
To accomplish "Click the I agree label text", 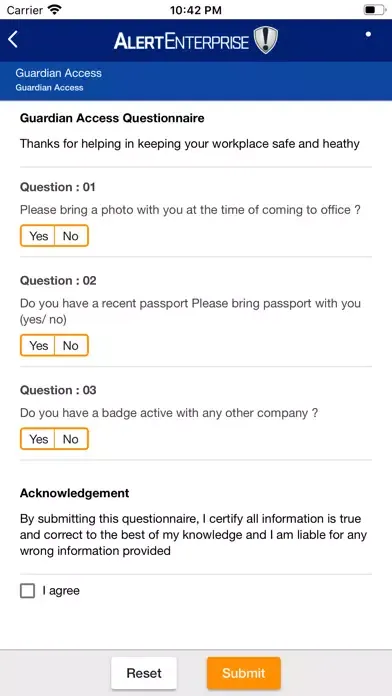I will (61, 591).
